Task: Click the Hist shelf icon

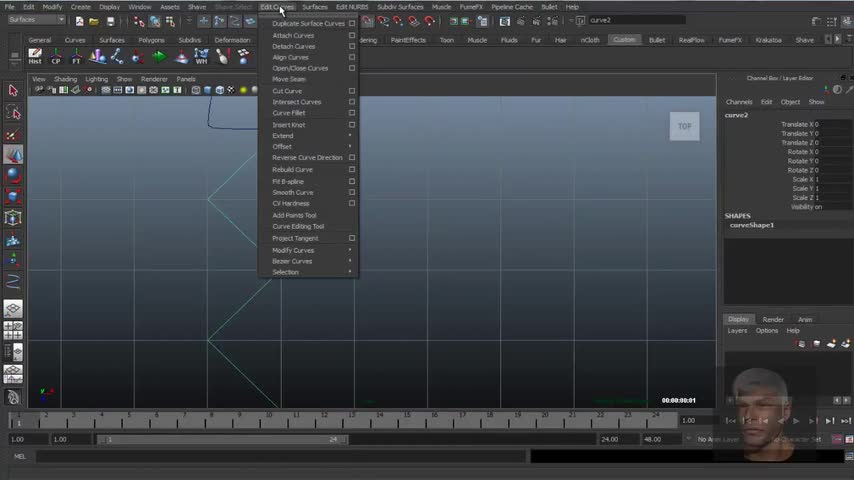Action: 35,56
